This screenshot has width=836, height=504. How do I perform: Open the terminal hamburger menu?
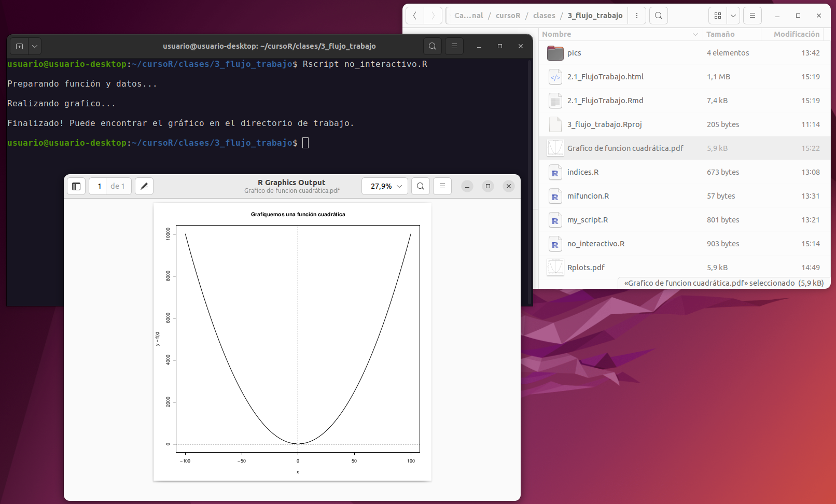tap(454, 46)
